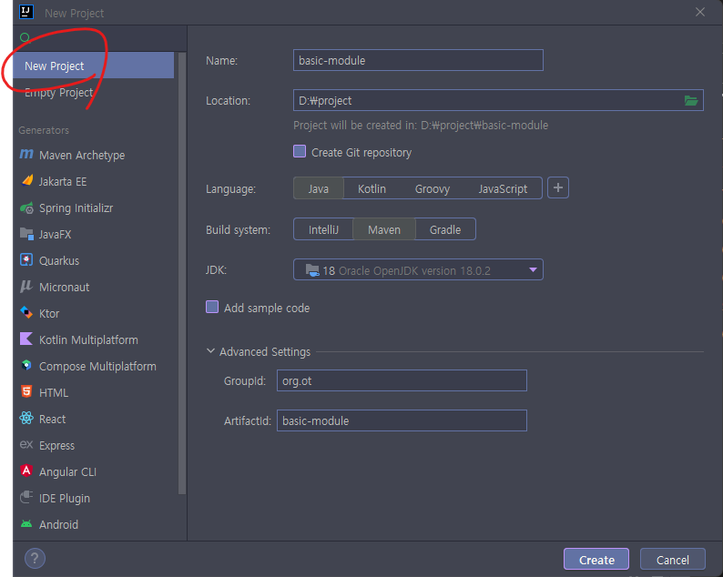Open React generator entry

tap(94, 419)
